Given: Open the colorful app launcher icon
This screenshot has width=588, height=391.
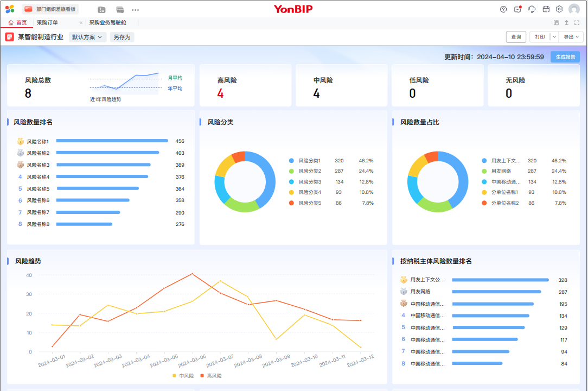Looking at the screenshot, I should (10, 9).
